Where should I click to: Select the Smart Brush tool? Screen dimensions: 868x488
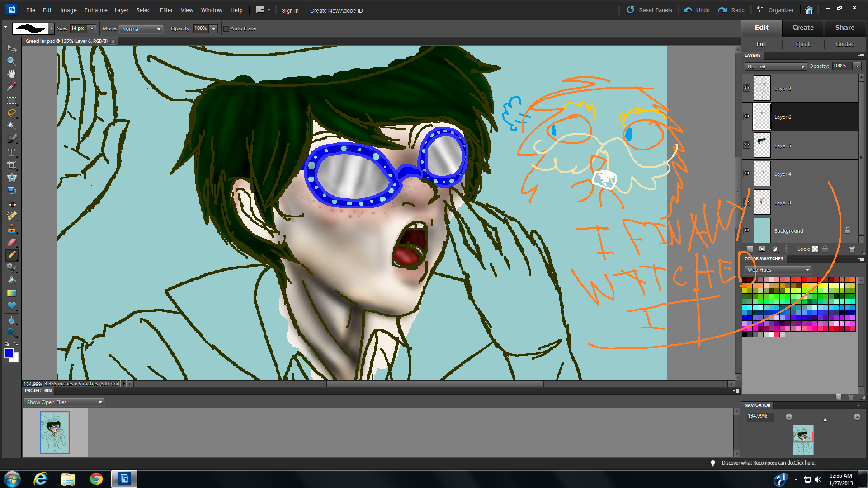point(12,268)
